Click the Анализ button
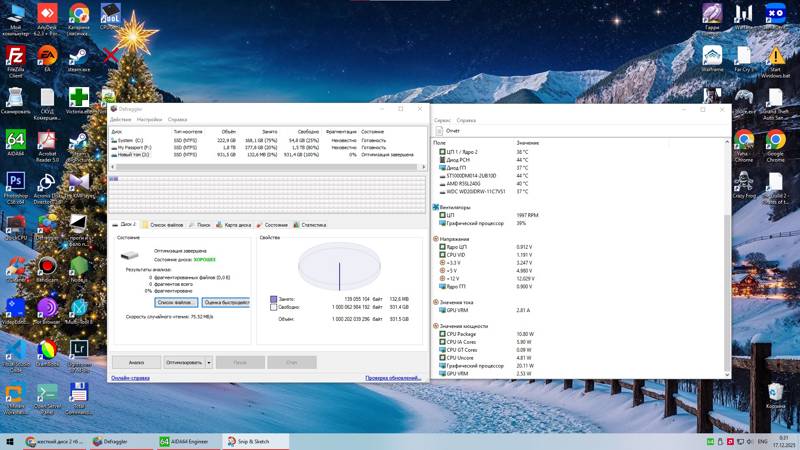 tap(136, 362)
